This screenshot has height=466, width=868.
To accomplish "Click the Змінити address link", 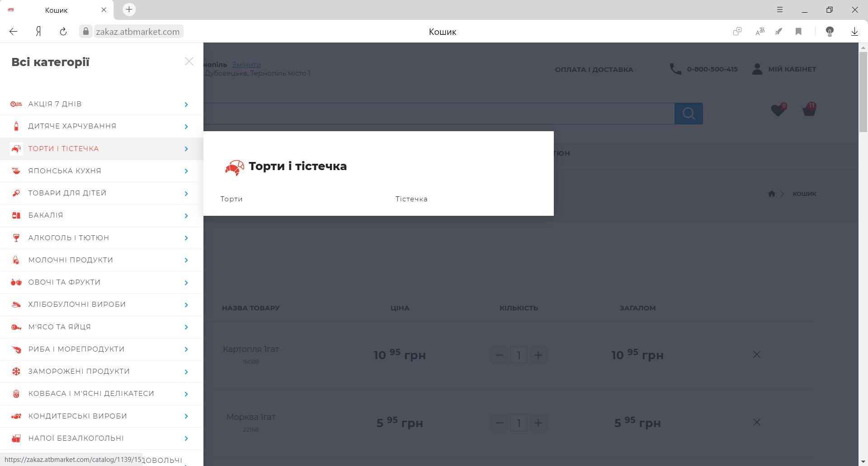I will pos(246,65).
